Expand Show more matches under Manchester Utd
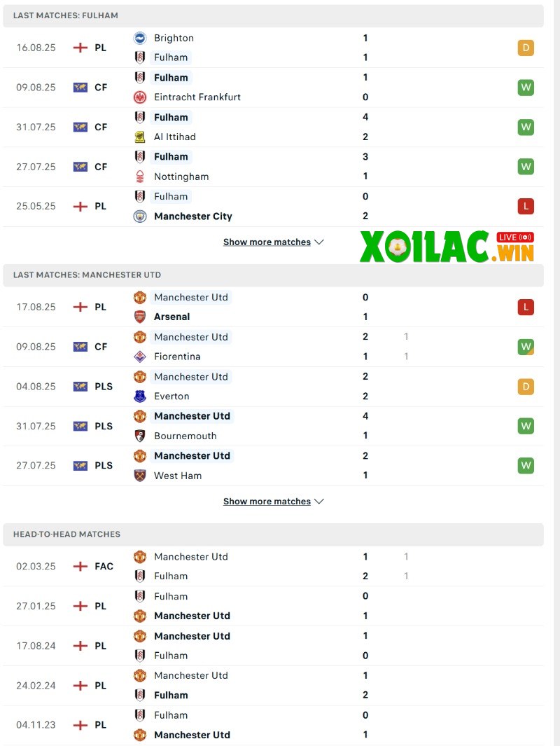 point(273,502)
